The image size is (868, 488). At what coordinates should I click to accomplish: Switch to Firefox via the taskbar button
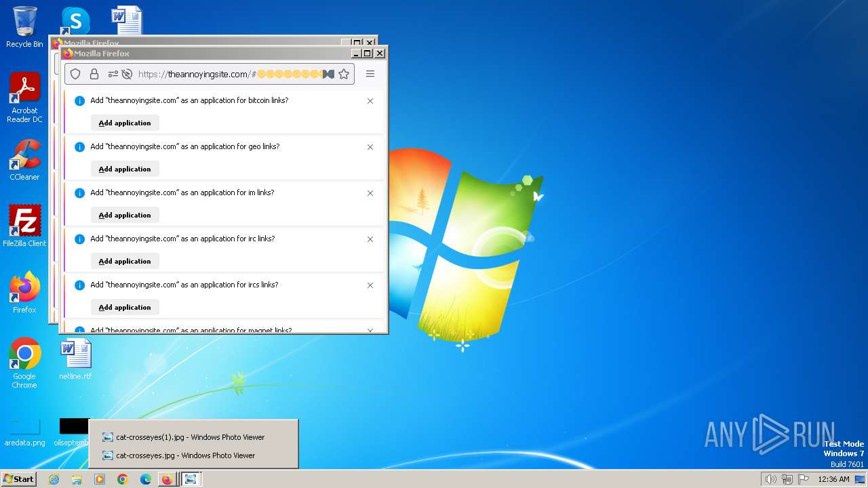(167, 479)
